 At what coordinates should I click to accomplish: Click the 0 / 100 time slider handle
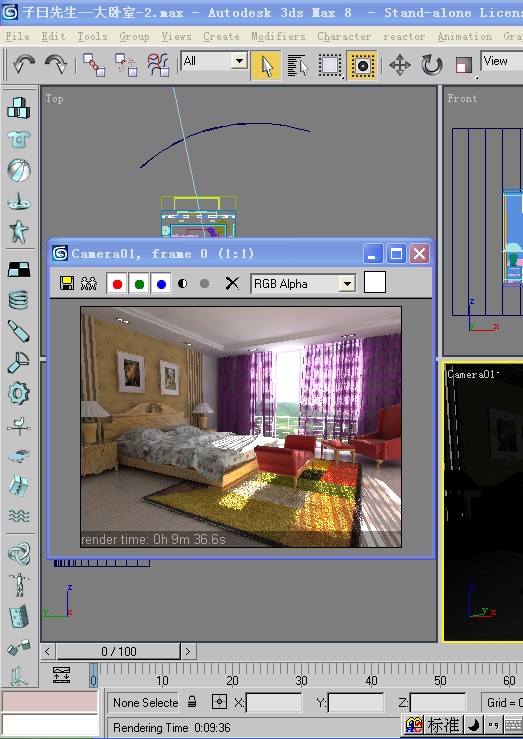[x=118, y=651]
